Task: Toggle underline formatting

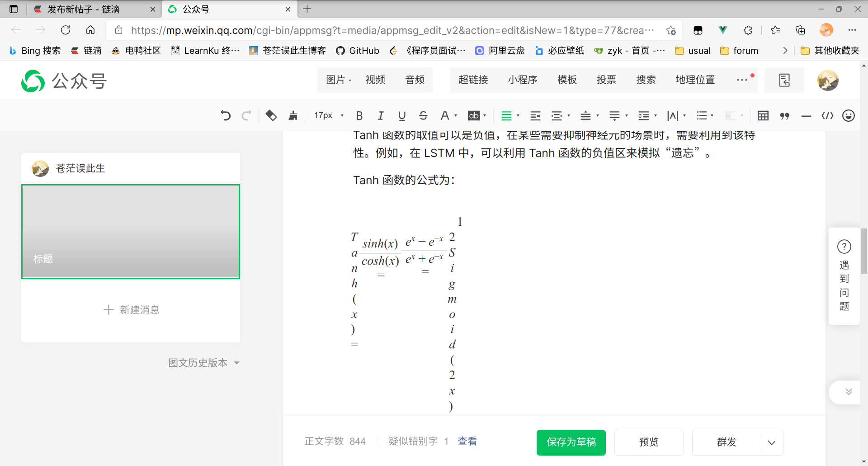Action: click(402, 115)
